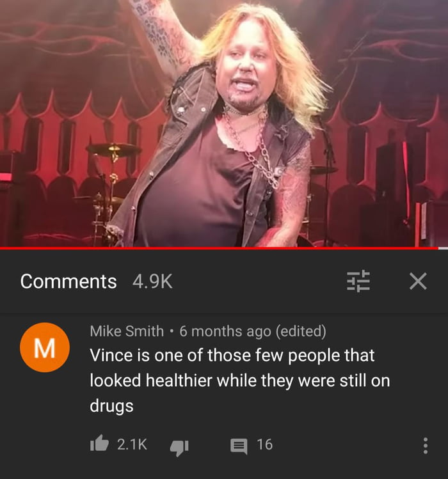The width and height of the screenshot is (448, 479).
Task: Tap the comment's first line starting 'Vince is one'
Action: (232, 356)
